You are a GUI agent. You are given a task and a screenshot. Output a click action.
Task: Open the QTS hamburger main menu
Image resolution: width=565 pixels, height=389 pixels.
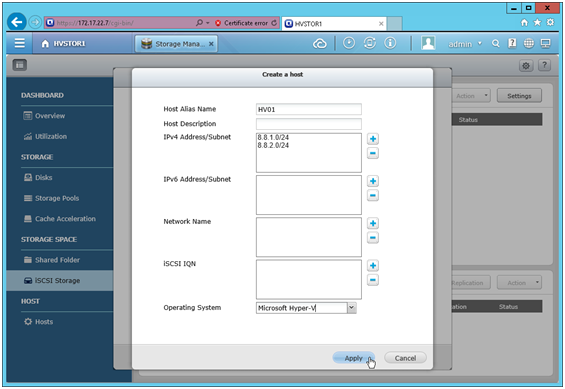pos(19,43)
